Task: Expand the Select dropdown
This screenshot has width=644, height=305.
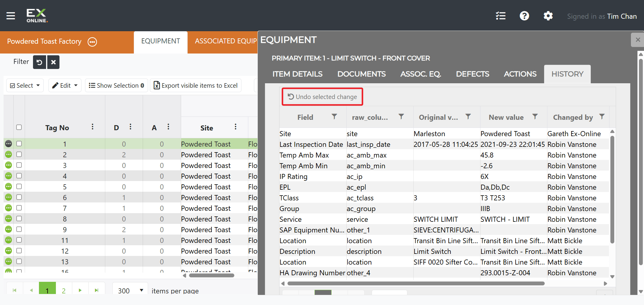Action: [25, 86]
